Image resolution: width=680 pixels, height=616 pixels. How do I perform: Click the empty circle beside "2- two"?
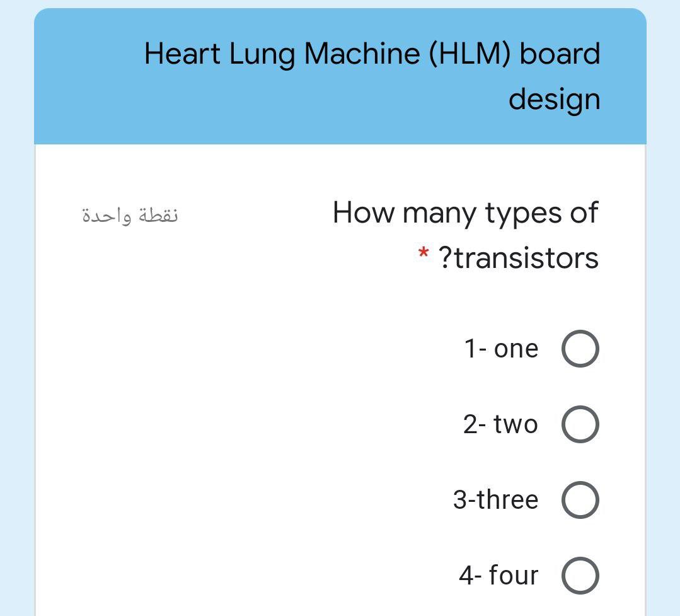(579, 424)
